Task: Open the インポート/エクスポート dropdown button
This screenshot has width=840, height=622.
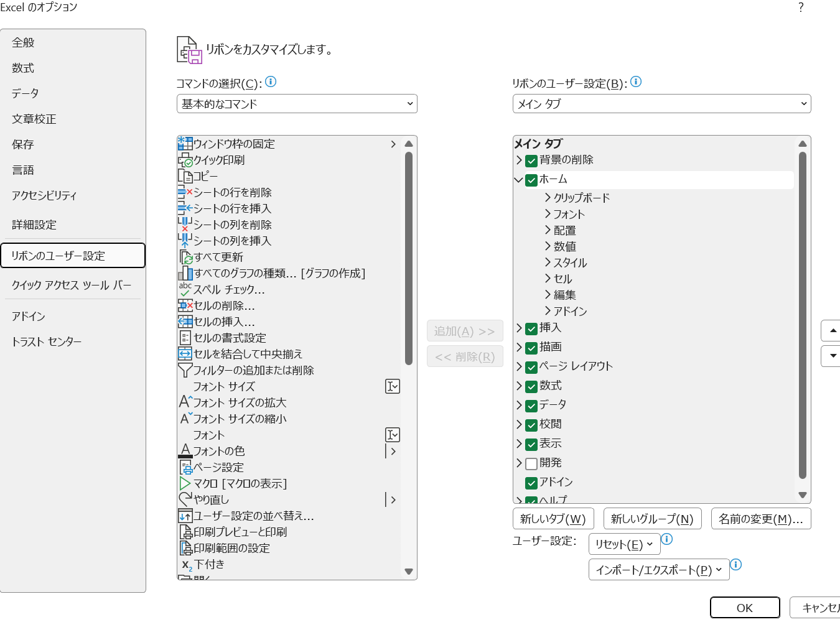Action: (658, 570)
